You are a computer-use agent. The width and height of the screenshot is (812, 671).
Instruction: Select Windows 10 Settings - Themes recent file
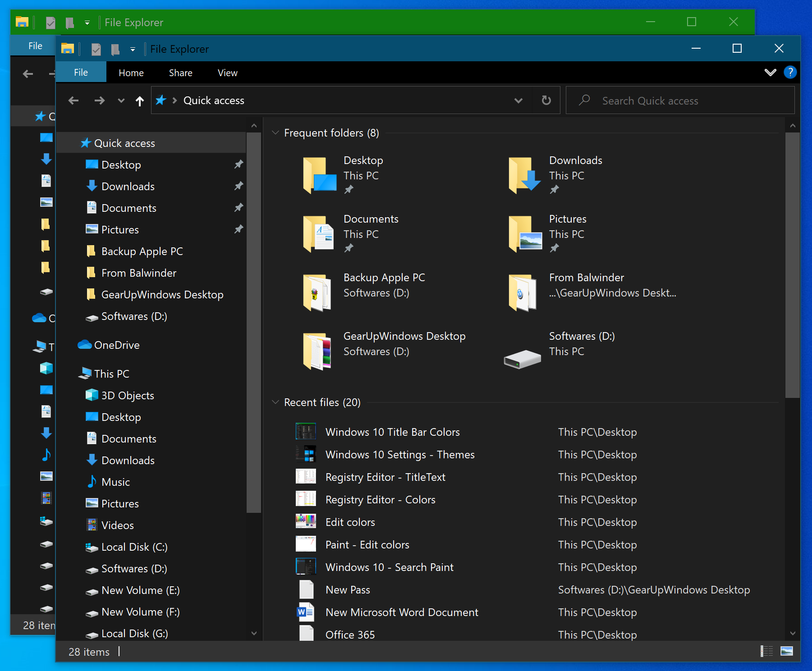400,455
